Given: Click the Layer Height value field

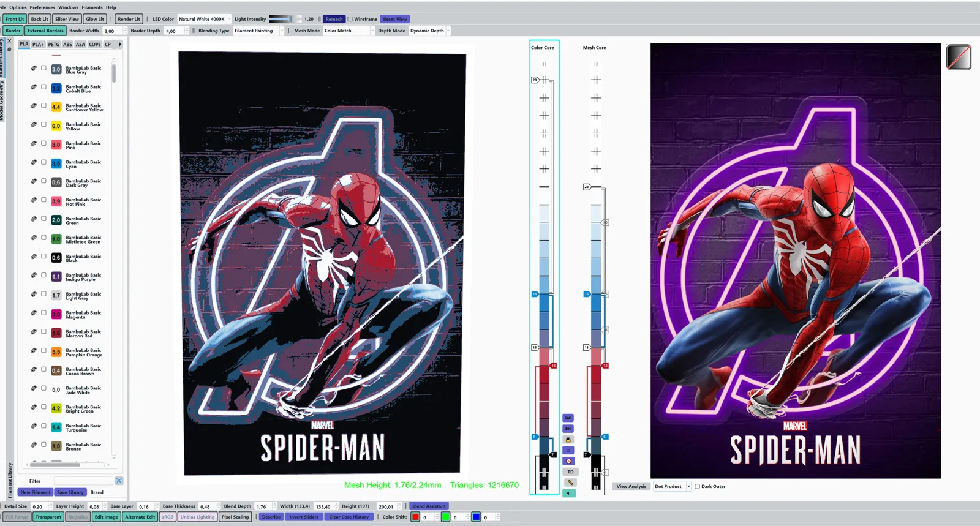Looking at the screenshot, I should coord(95,506).
